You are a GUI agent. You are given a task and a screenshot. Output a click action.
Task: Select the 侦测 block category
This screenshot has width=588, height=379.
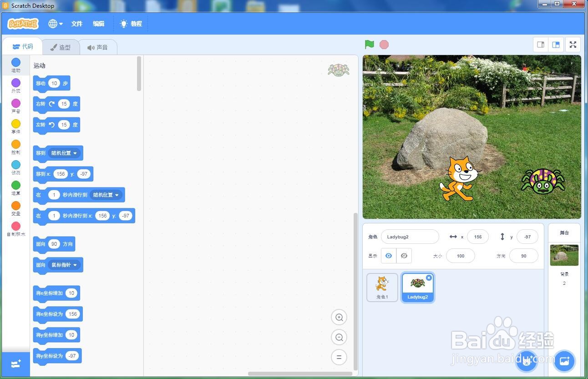coord(16,167)
